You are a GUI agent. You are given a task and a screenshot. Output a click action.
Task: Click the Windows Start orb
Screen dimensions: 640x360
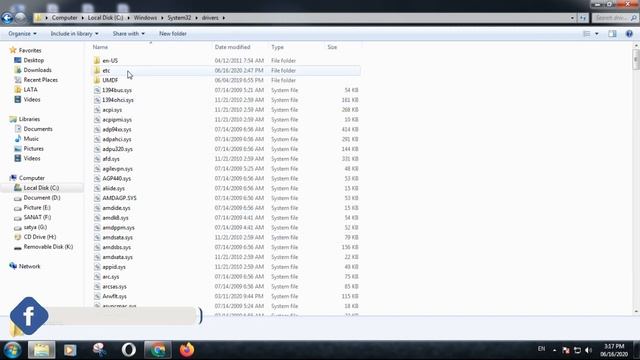pyautogui.click(x=12, y=350)
